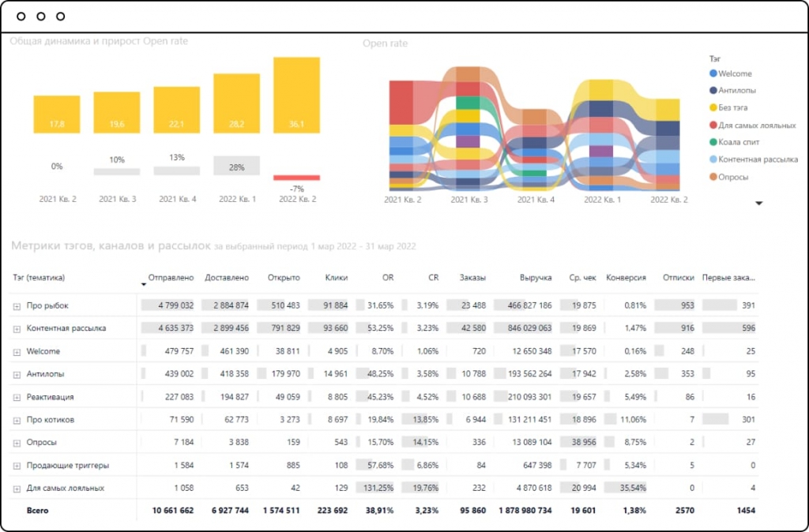The width and height of the screenshot is (809, 532).
Task: Expand the Опросы table row
Action: 17,443
